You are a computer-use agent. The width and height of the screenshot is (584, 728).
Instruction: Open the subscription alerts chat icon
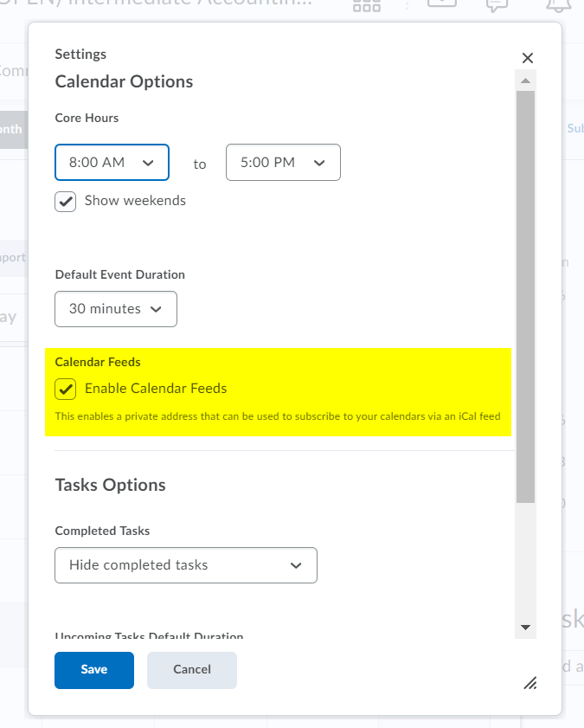point(497,5)
